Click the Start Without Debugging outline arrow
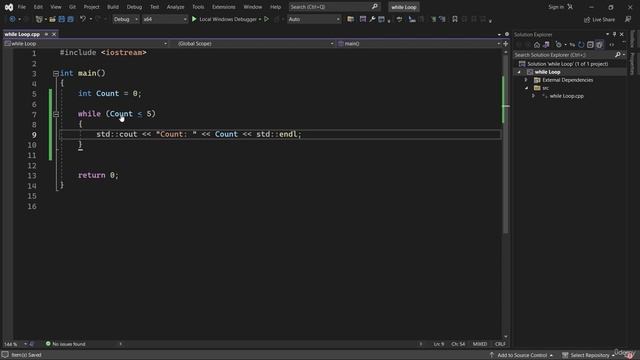This screenshot has width=640, height=360. coord(267,19)
